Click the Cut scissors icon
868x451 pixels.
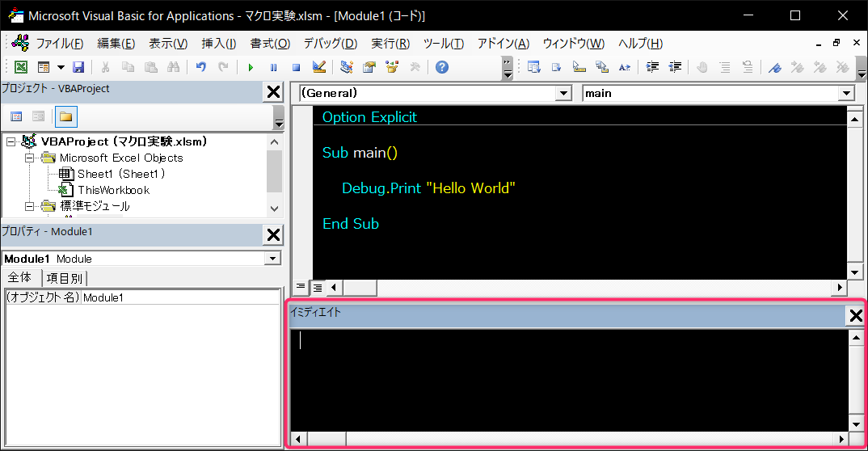click(105, 68)
